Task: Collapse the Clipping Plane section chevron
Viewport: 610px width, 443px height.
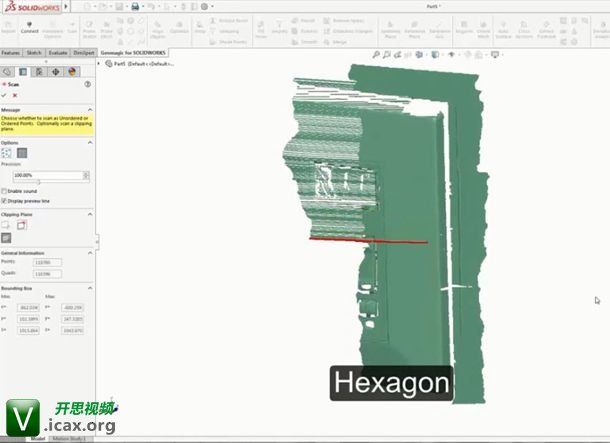Action: click(90, 214)
